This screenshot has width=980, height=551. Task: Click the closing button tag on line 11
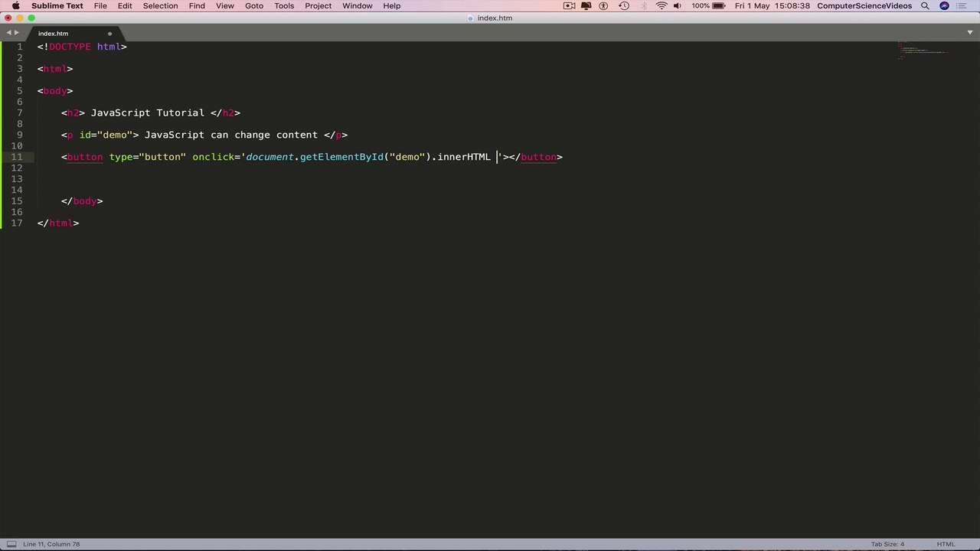click(536, 157)
